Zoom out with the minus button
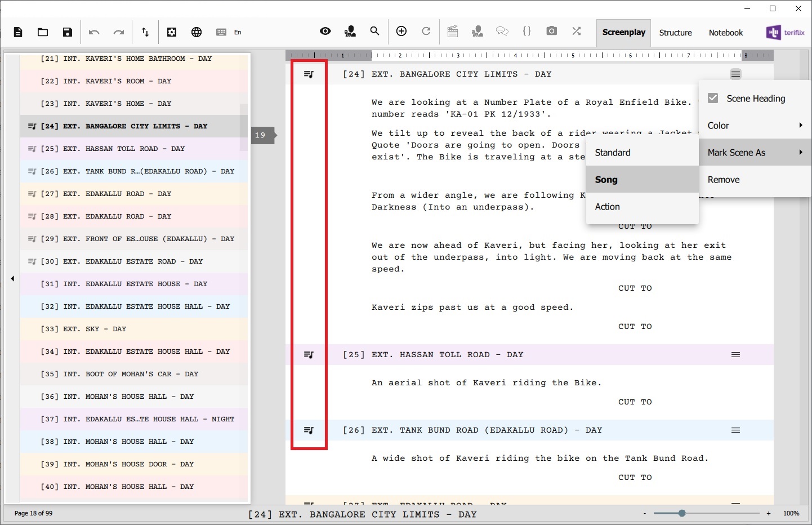This screenshot has height=525, width=812. click(x=645, y=513)
